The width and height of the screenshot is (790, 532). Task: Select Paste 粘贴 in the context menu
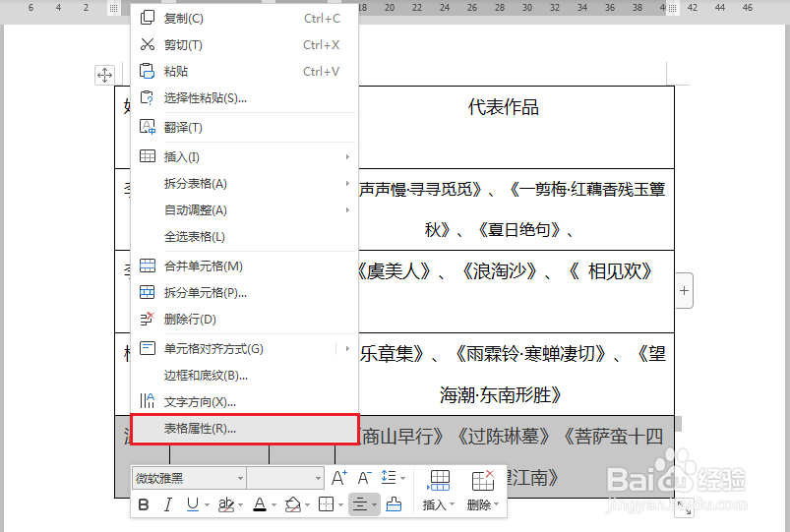point(244,72)
